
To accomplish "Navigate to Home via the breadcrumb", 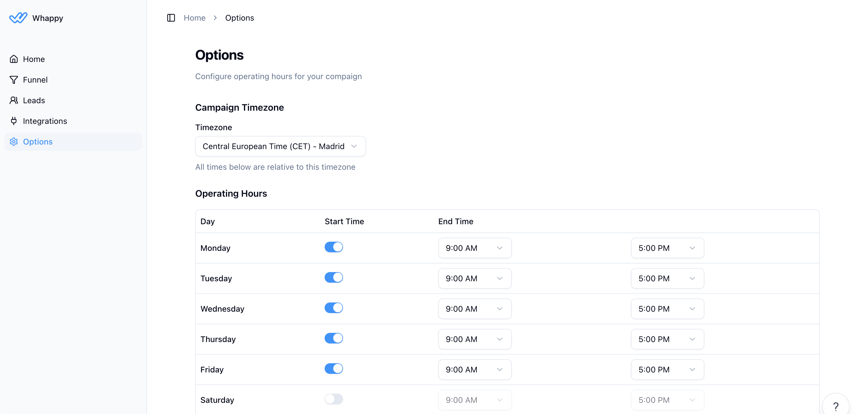I will tap(194, 18).
